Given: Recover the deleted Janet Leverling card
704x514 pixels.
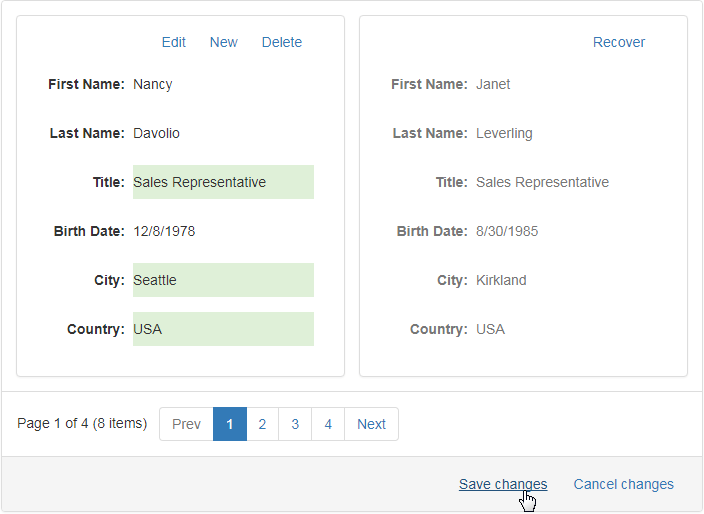Looking at the screenshot, I should tap(619, 42).
